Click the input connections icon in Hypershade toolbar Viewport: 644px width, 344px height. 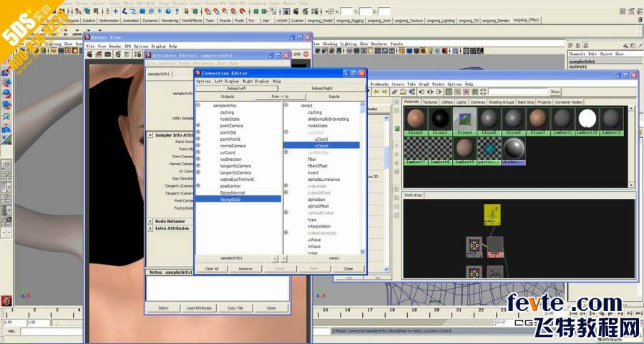point(423,92)
